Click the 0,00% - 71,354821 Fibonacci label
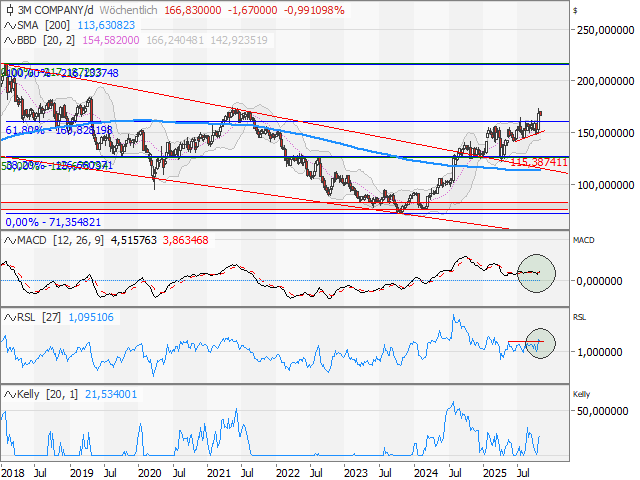Screen dimensions: 640x480 53,222
